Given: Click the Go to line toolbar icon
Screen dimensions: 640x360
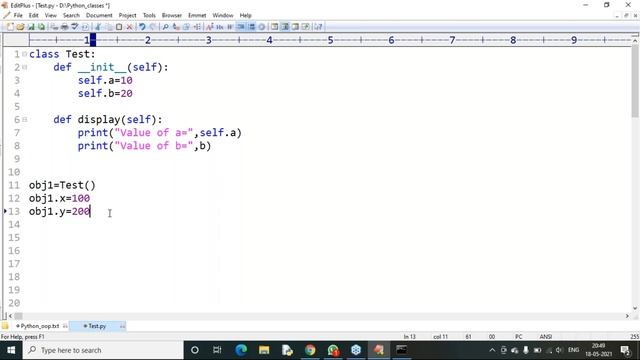Looking at the screenshot, I should (x=197, y=27).
